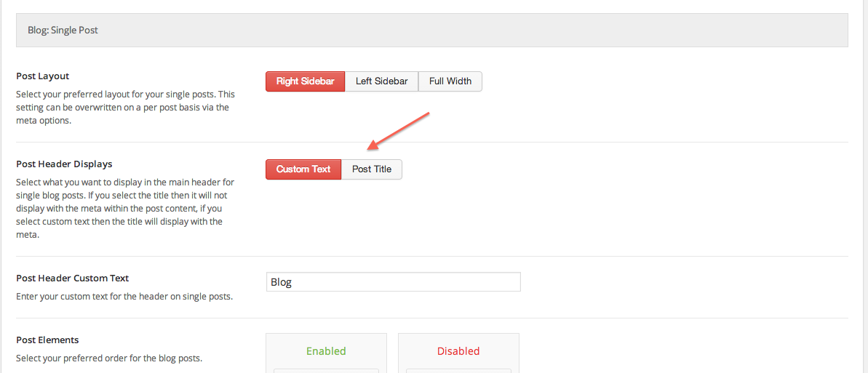Select Custom Text for post header
Screen dimensions: 868x373
tap(303, 169)
